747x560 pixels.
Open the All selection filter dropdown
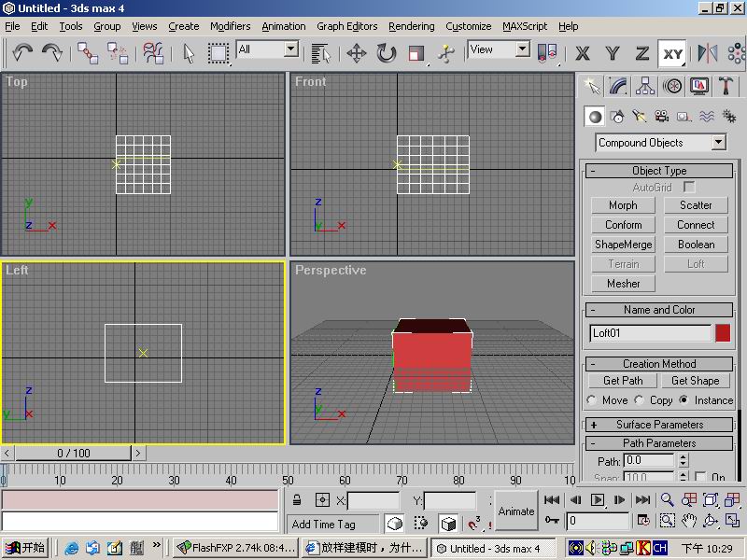291,49
